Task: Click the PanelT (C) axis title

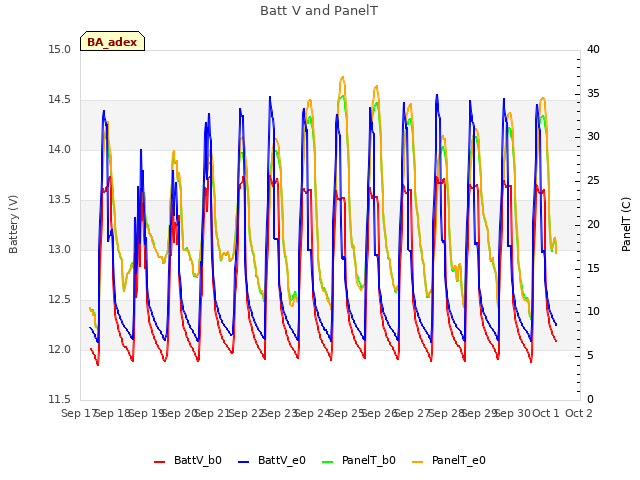Action: pos(626,224)
